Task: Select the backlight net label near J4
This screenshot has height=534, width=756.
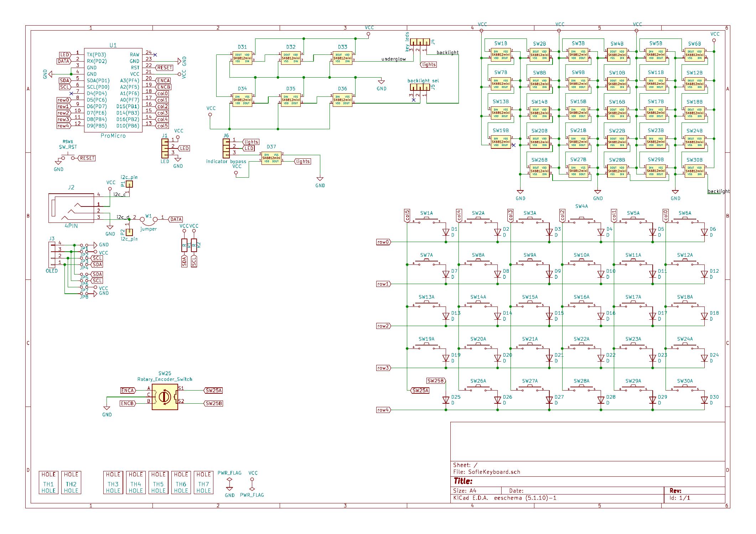Action: click(448, 52)
